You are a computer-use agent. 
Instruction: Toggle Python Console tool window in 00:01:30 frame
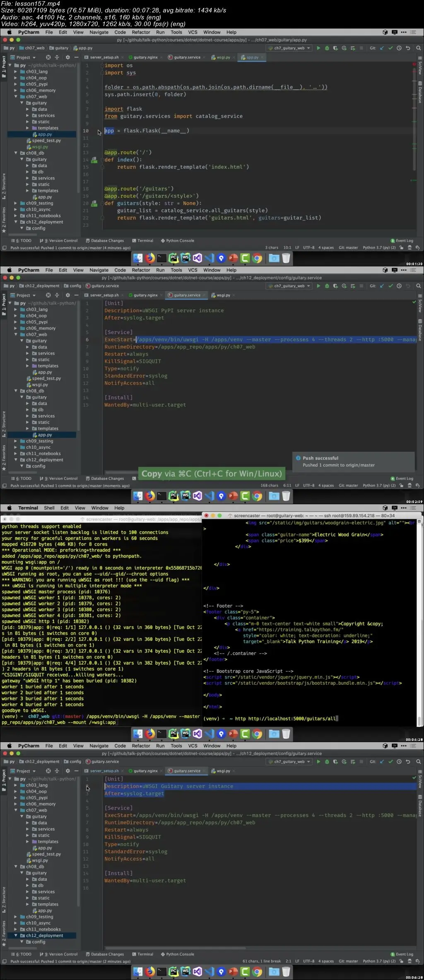tap(177, 241)
